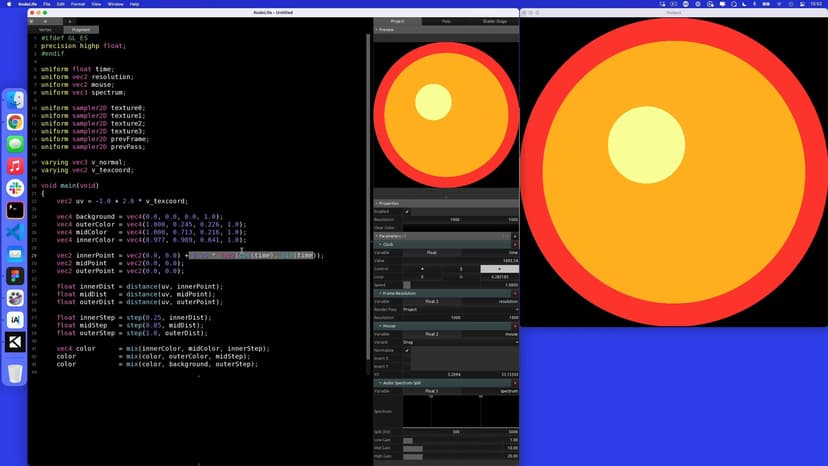Open the Messages app in dock
This screenshot has height=466, width=828.
pyautogui.click(x=15, y=144)
